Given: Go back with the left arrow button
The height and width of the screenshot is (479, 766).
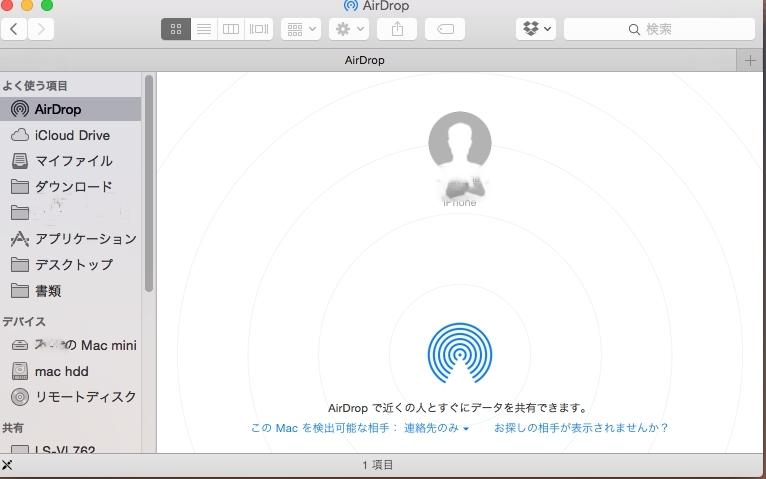Looking at the screenshot, I should (x=14, y=29).
